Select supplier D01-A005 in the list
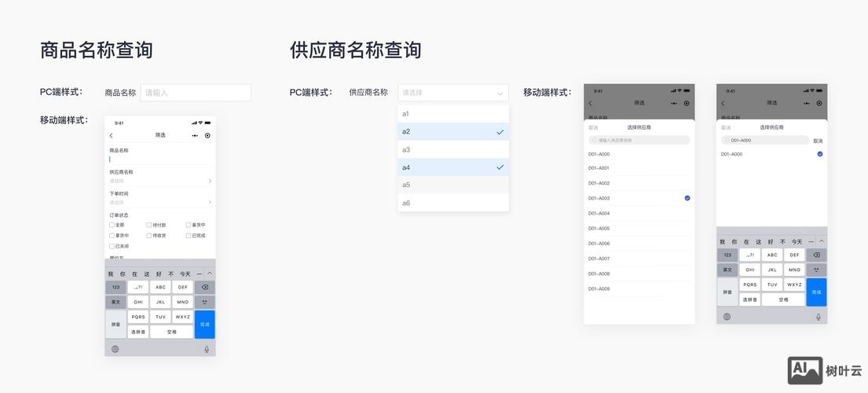Image resolution: width=868 pixels, height=393 pixels. click(639, 229)
